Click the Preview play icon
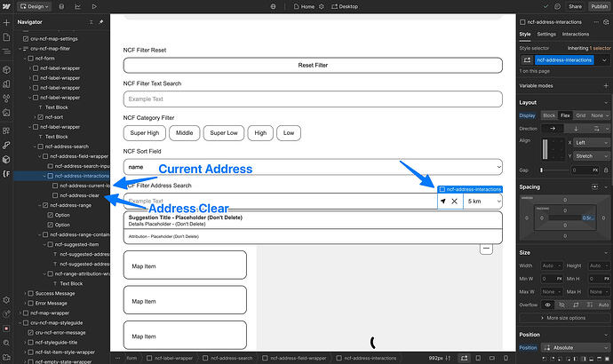This screenshot has width=613, height=364. click(x=94, y=6)
